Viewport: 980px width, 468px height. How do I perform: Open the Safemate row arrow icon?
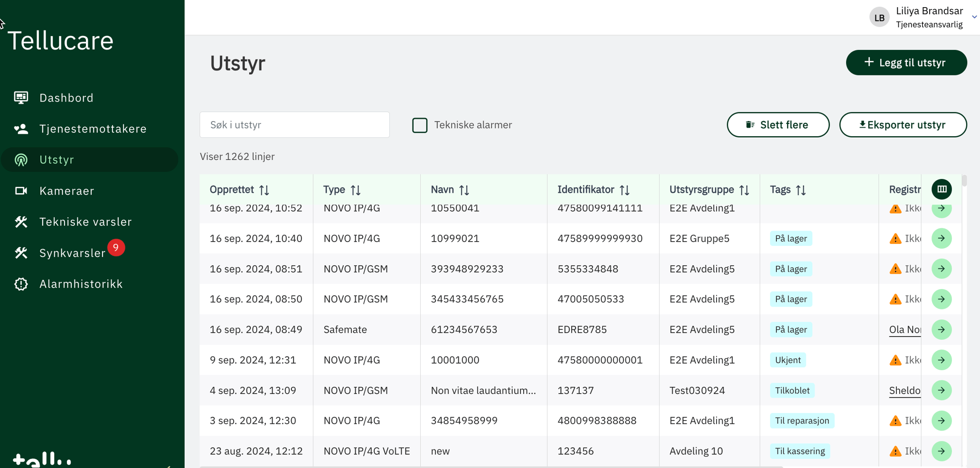[941, 329]
